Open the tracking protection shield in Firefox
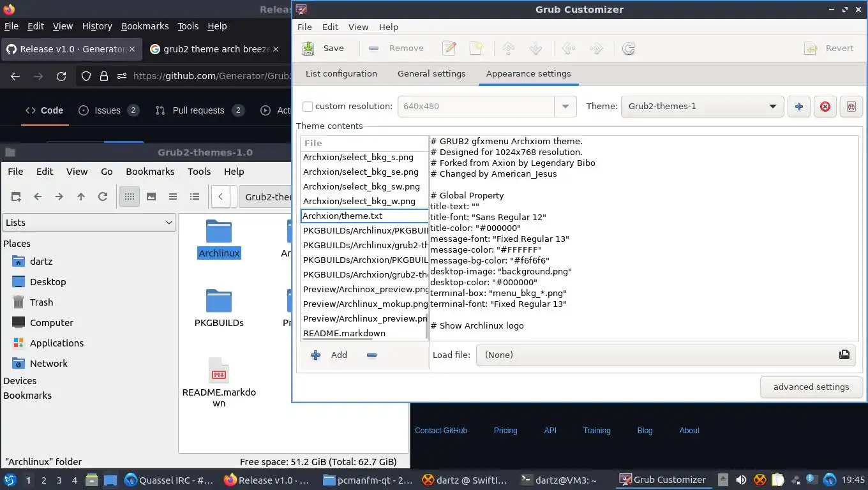868x490 pixels. pos(86,76)
